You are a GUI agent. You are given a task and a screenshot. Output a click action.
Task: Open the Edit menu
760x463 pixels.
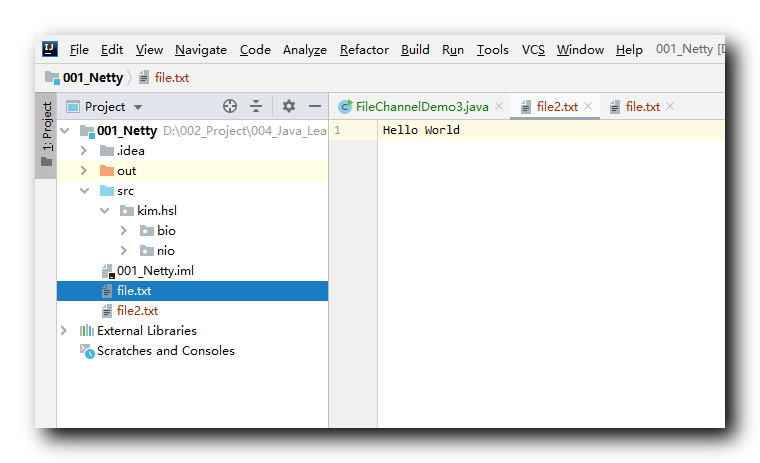[112, 49]
